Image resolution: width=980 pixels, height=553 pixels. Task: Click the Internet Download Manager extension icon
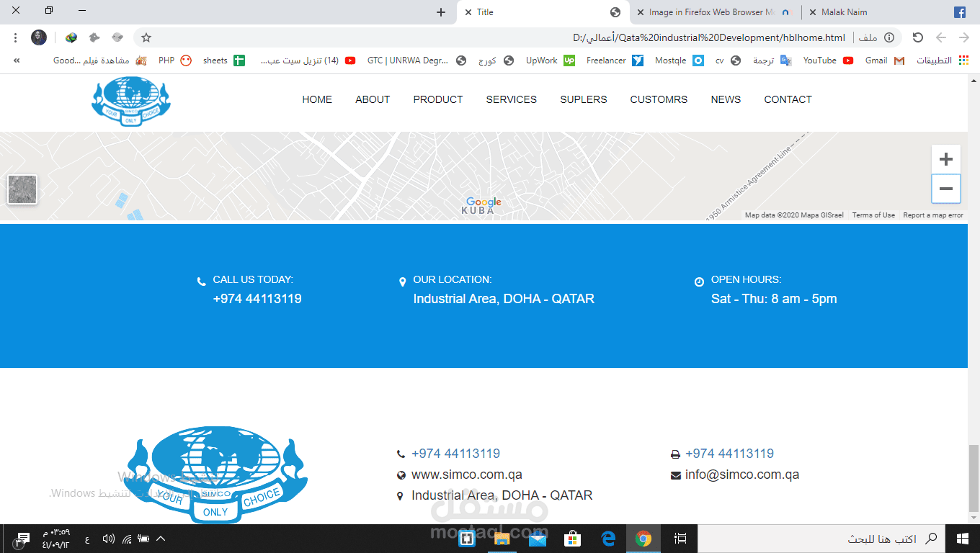pos(71,37)
